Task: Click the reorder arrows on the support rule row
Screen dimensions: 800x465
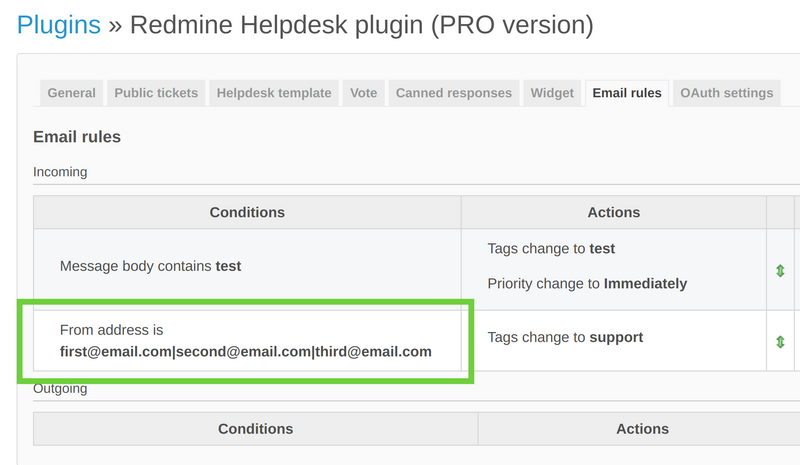Action: pos(780,341)
